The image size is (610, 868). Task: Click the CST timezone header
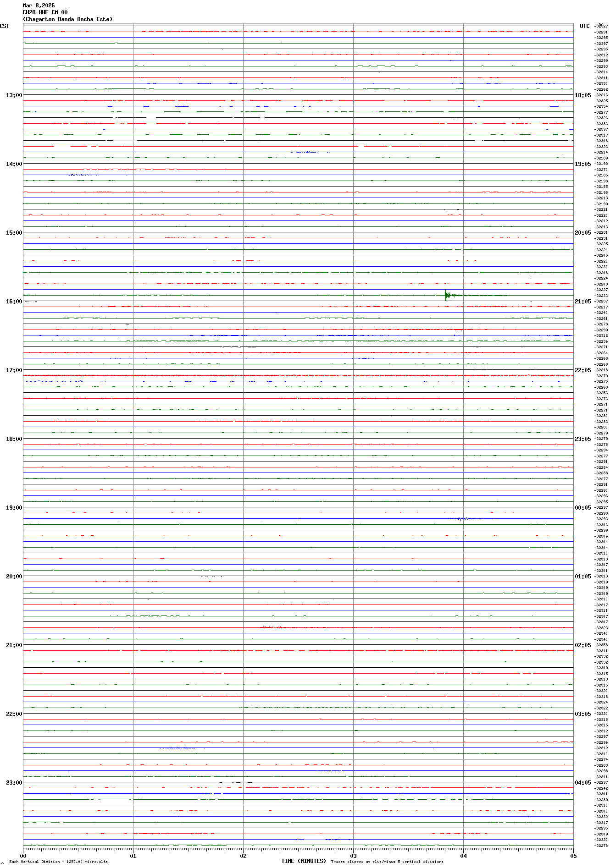click(x=5, y=26)
